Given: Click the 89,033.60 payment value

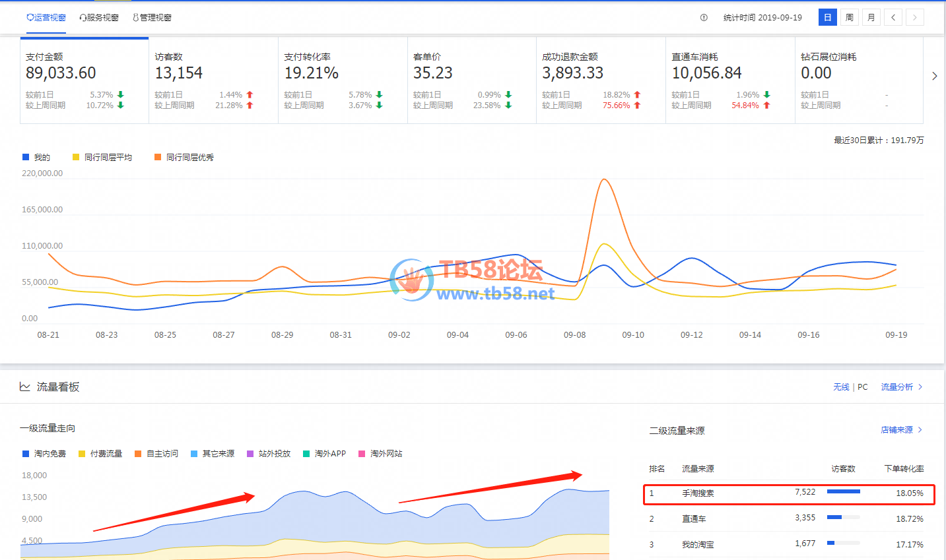Looking at the screenshot, I should (61, 73).
